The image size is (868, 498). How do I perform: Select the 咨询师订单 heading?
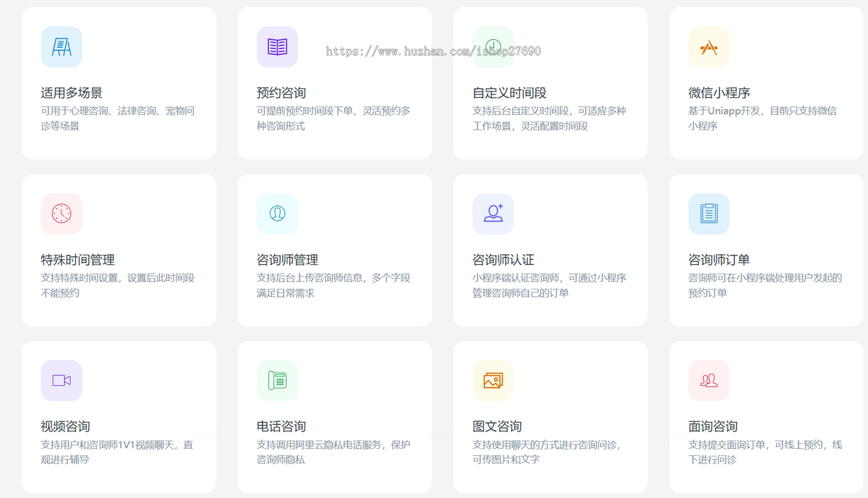tap(719, 260)
